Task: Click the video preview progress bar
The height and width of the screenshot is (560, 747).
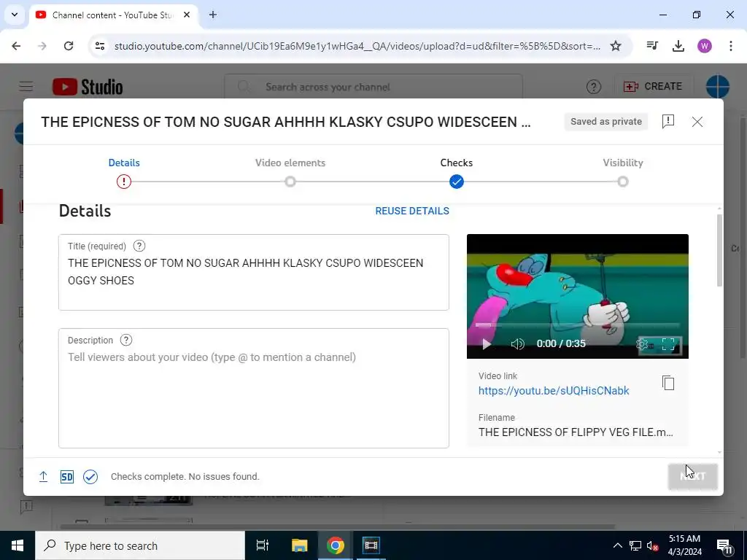Action: click(578, 325)
